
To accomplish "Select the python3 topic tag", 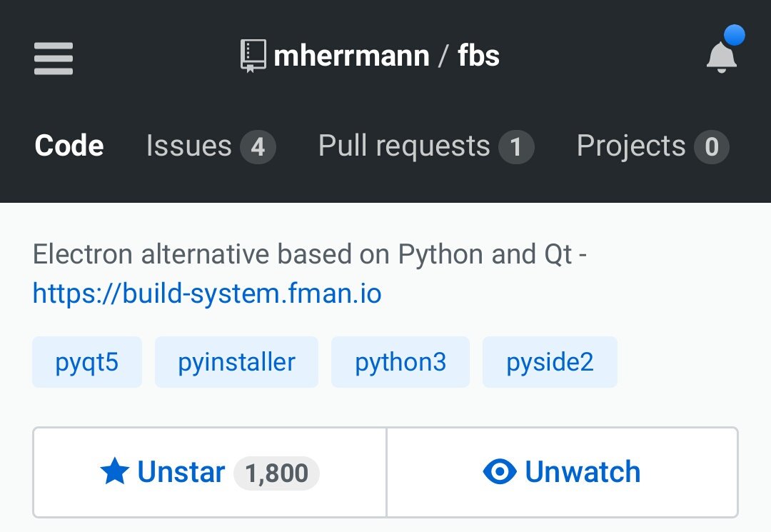I will [x=400, y=362].
